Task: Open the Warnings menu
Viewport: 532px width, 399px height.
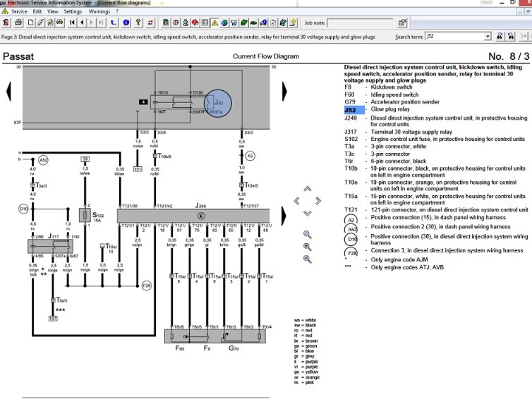Action: pyautogui.click(x=99, y=11)
